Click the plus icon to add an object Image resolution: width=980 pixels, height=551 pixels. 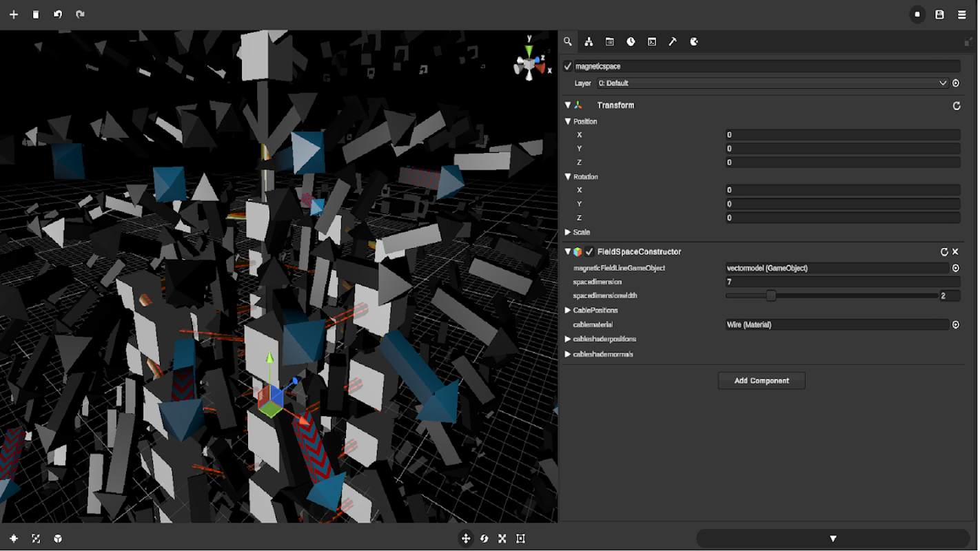pyautogui.click(x=14, y=14)
